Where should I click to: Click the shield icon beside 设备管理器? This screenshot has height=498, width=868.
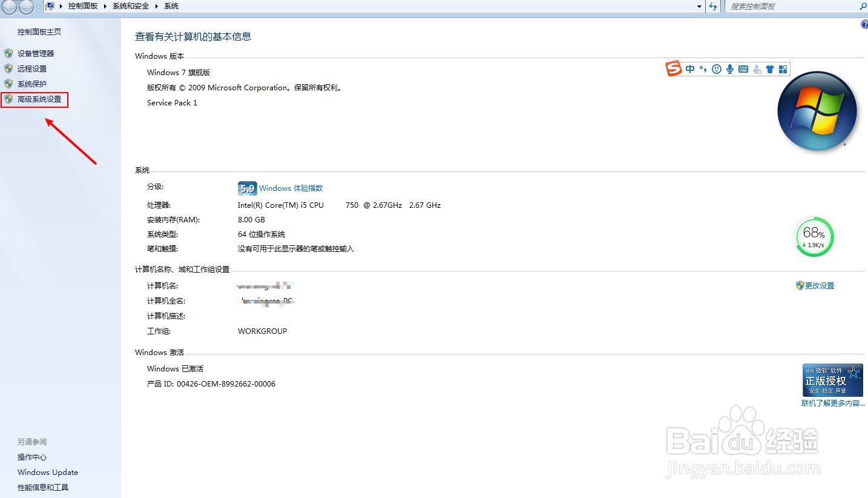click(x=8, y=53)
